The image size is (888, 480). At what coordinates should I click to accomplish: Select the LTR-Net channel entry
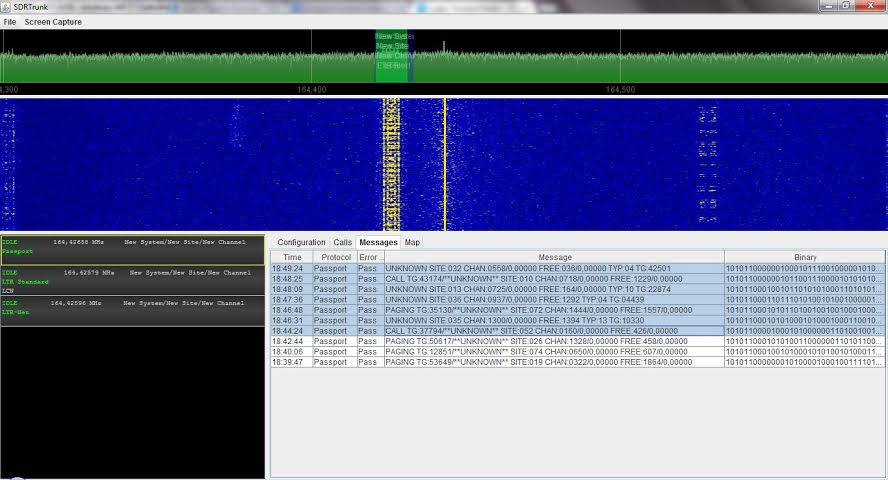(133, 311)
